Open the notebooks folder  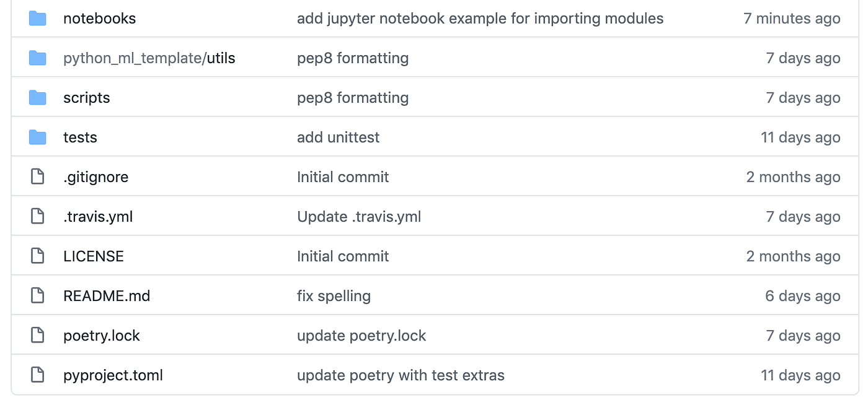99,18
